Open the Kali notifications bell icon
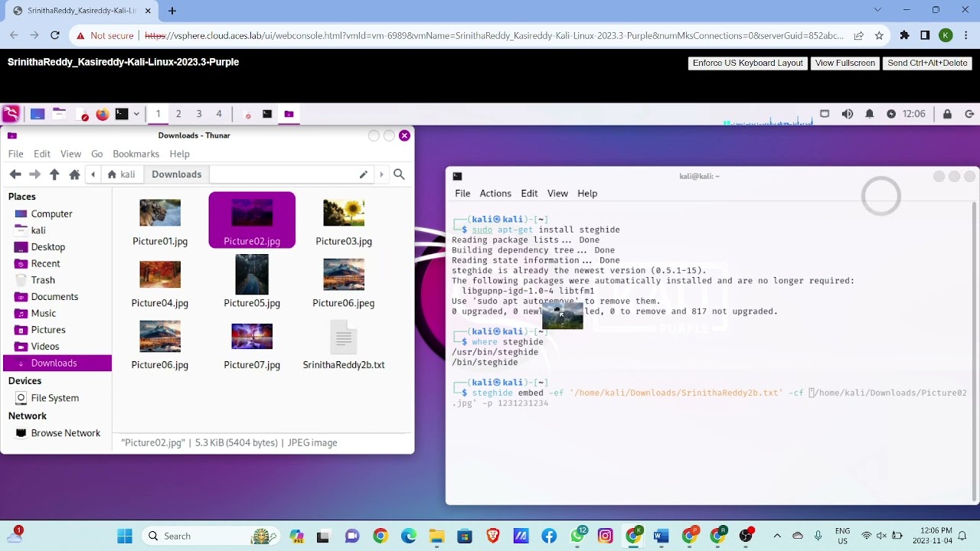The width and height of the screenshot is (980, 551). (x=870, y=114)
